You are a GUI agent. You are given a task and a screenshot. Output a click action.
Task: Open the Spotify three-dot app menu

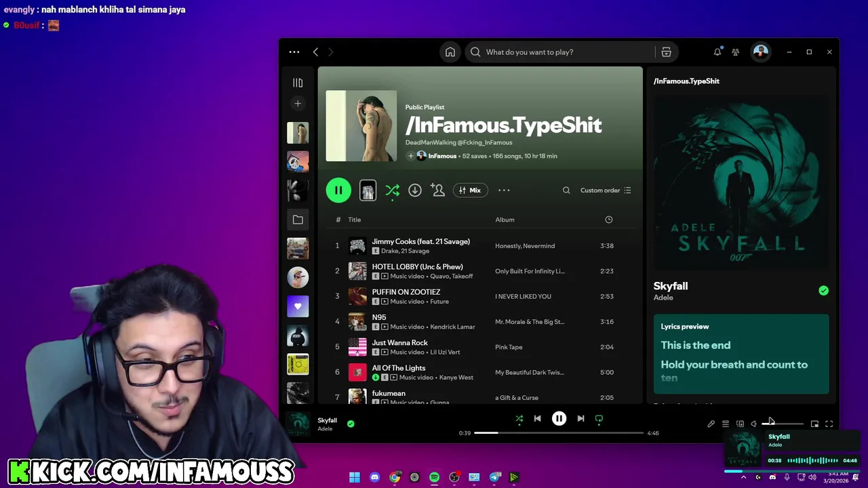coord(294,52)
